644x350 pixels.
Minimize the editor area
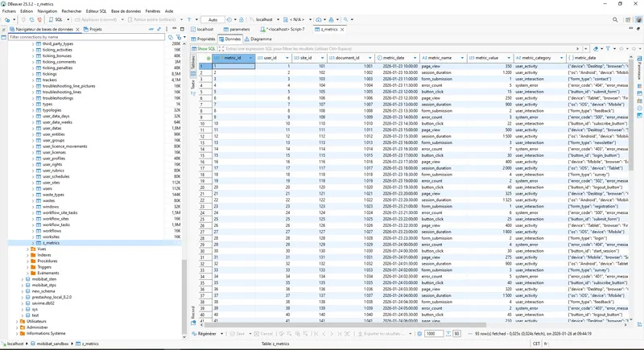coord(631,28)
